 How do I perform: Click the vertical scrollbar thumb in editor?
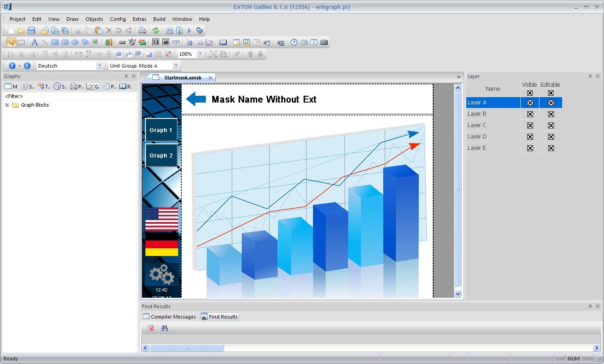[x=458, y=189]
